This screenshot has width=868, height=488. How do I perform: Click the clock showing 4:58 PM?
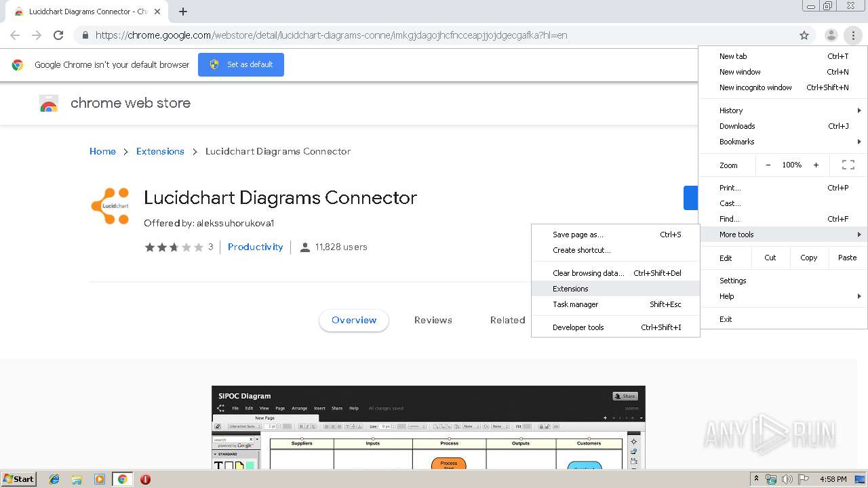pyautogui.click(x=833, y=479)
